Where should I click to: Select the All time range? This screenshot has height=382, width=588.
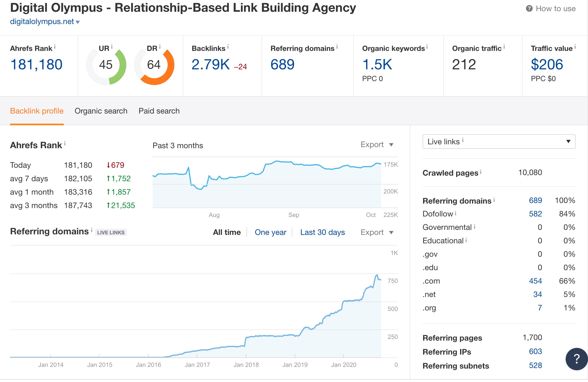coord(227,232)
